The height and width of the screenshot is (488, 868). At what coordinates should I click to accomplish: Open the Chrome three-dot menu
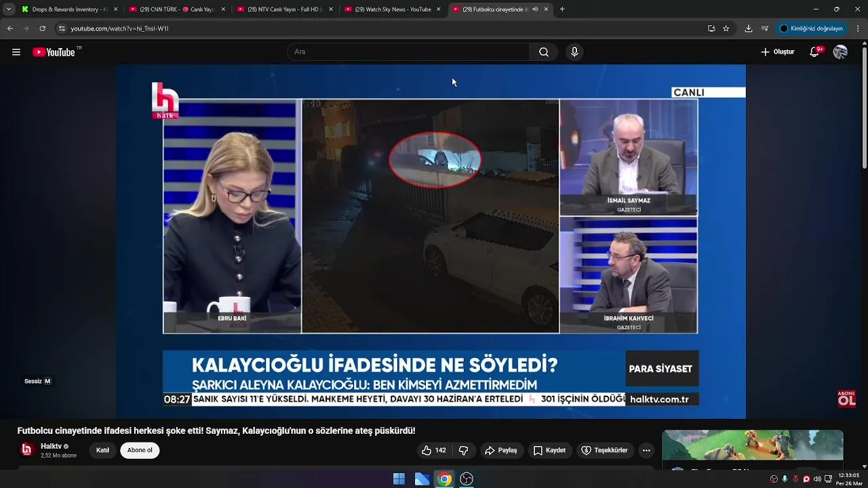(x=859, y=28)
